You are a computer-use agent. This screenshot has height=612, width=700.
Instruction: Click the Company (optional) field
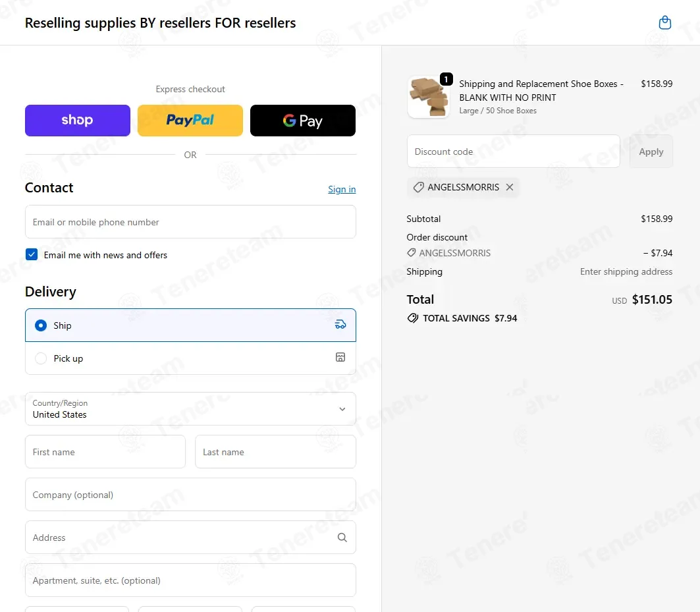click(x=190, y=495)
